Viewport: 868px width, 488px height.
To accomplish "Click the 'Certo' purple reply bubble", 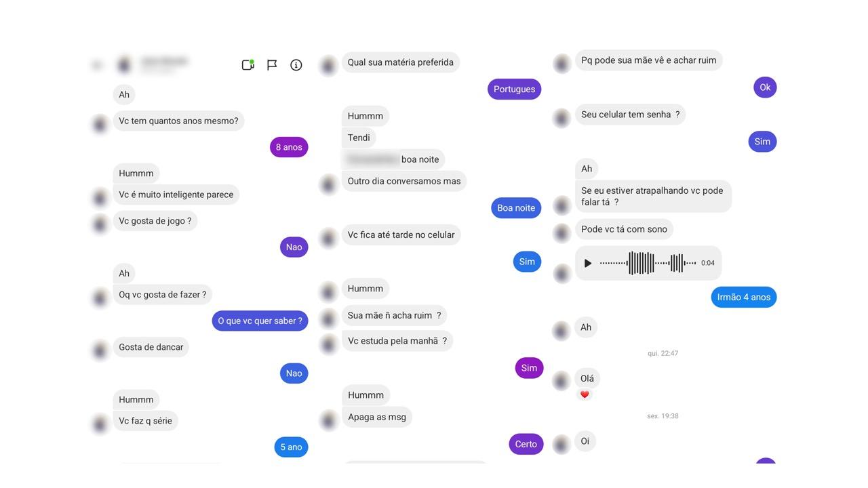I will pos(526,444).
